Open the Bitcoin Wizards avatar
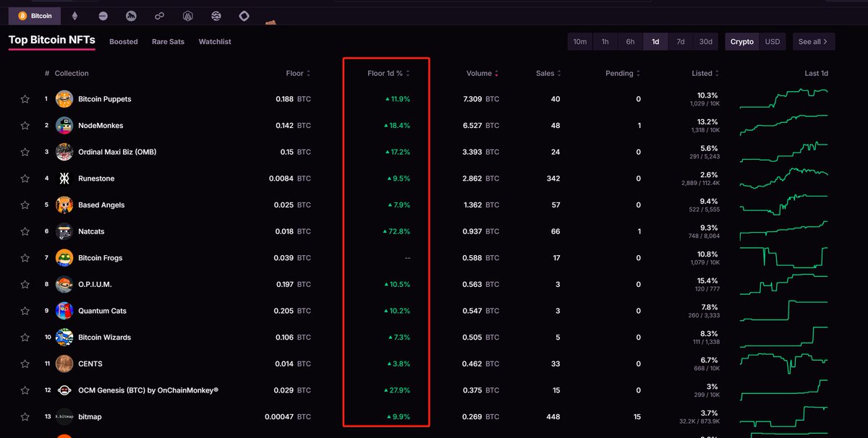The height and width of the screenshot is (438, 868). click(x=64, y=338)
